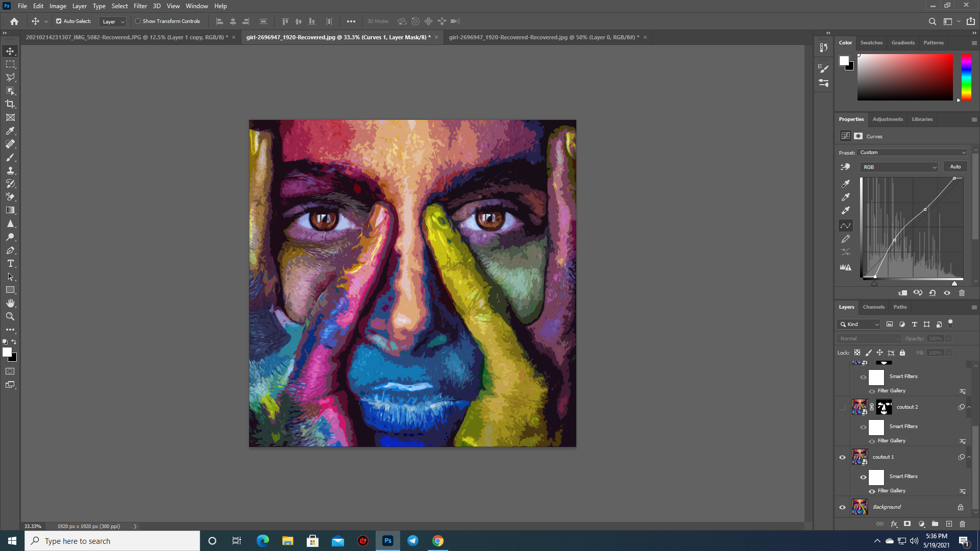Image resolution: width=980 pixels, height=551 pixels.
Task: Select the Brush tool
Action: click(x=10, y=157)
